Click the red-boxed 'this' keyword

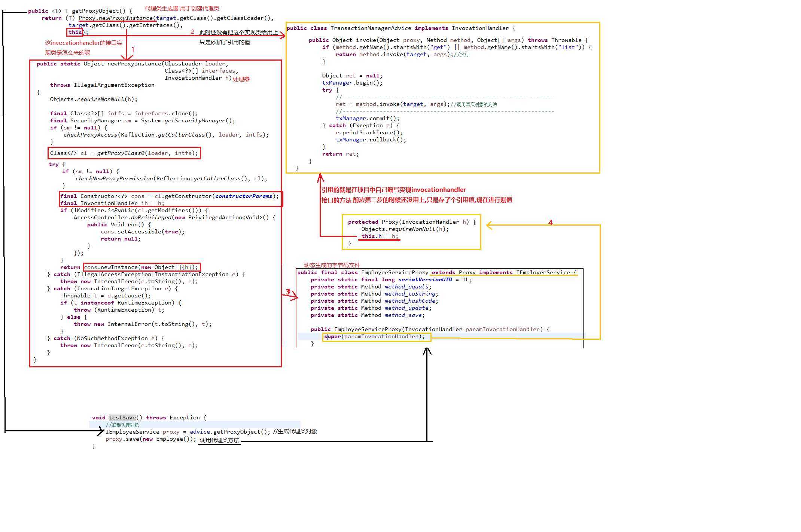(75, 32)
